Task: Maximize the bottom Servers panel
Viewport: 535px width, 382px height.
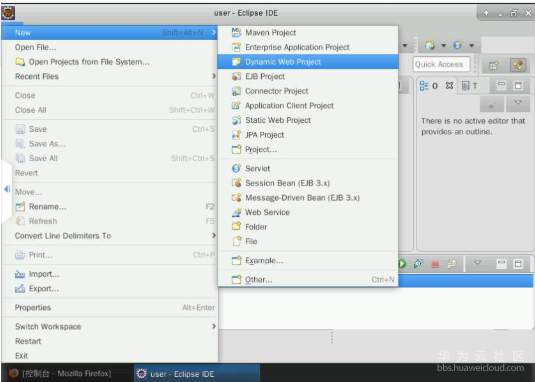Action: (x=518, y=264)
